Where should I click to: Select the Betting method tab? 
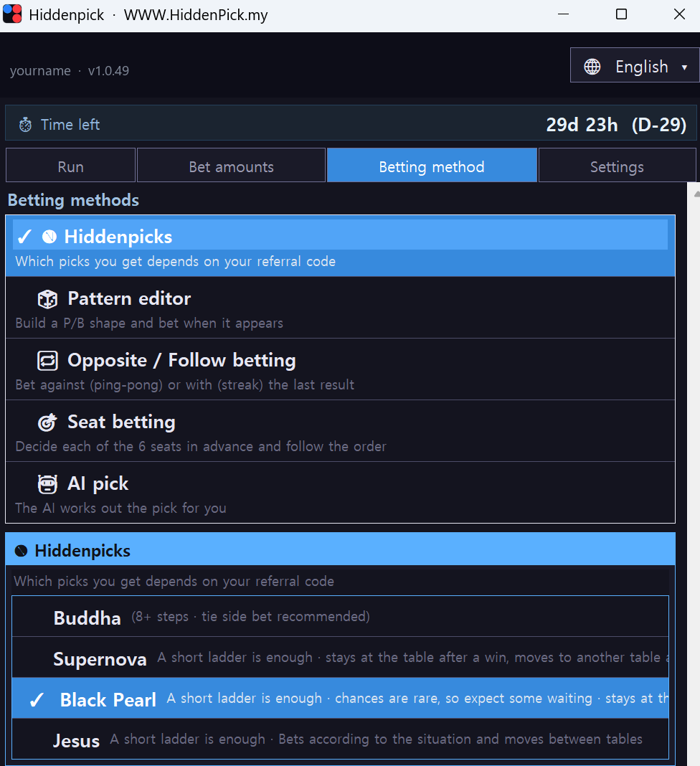pyautogui.click(x=432, y=166)
